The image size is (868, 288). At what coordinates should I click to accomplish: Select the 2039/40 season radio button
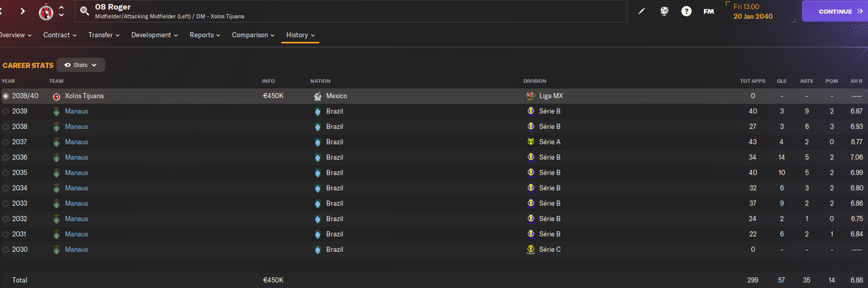tap(6, 96)
